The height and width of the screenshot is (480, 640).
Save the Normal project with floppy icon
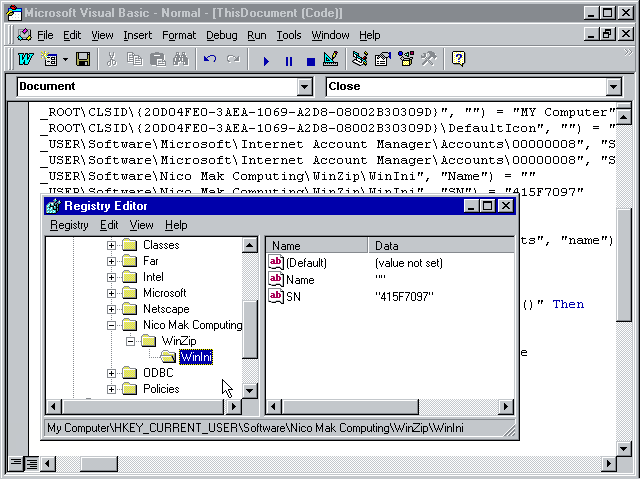pos(83,60)
